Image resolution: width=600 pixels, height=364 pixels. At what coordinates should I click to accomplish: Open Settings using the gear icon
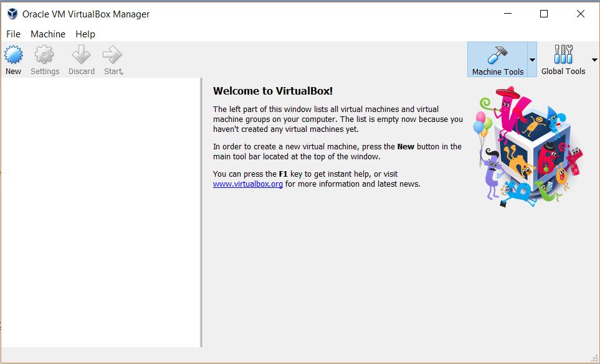[44, 54]
